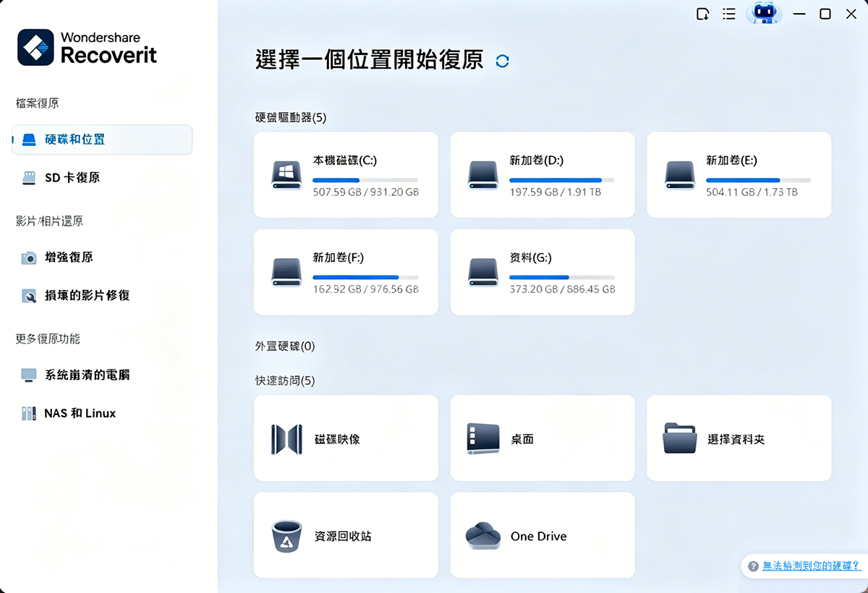
Task: Click the 快速訪問(5) section heading
Action: [x=285, y=380]
